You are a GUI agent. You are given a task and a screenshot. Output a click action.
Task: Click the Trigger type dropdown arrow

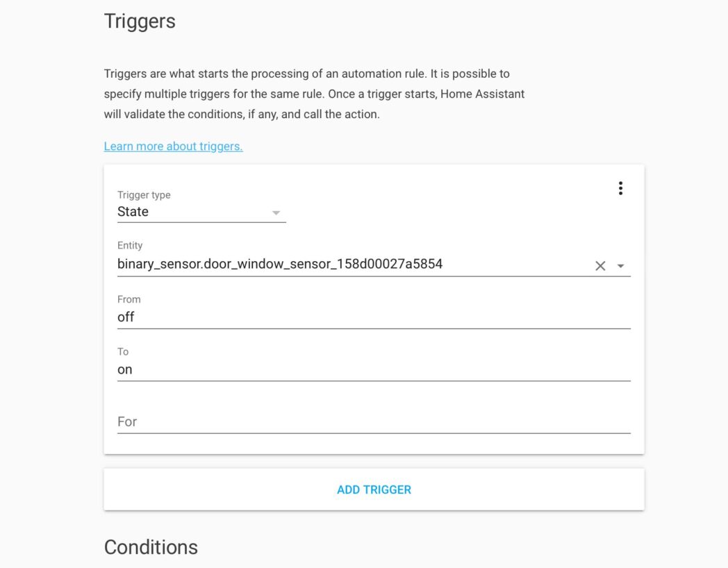[276, 212]
